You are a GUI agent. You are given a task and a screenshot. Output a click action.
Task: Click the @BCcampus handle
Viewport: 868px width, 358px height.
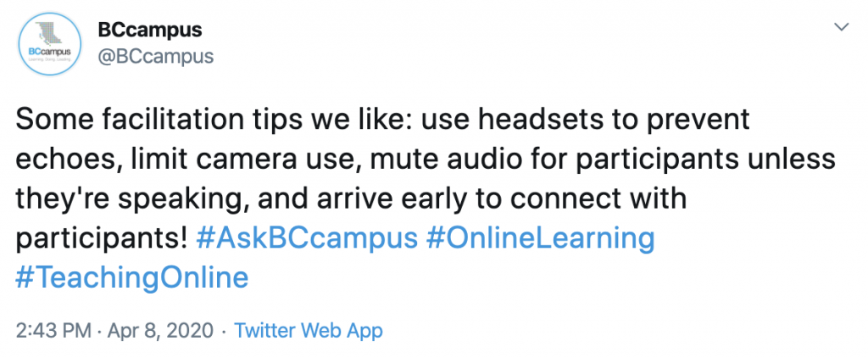155,57
